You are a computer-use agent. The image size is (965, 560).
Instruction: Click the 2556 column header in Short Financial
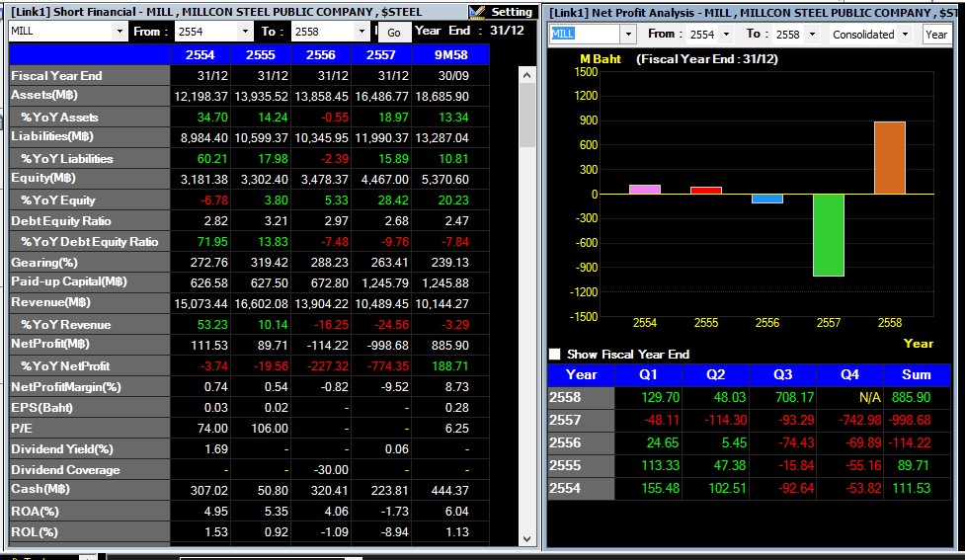[321, 54]
